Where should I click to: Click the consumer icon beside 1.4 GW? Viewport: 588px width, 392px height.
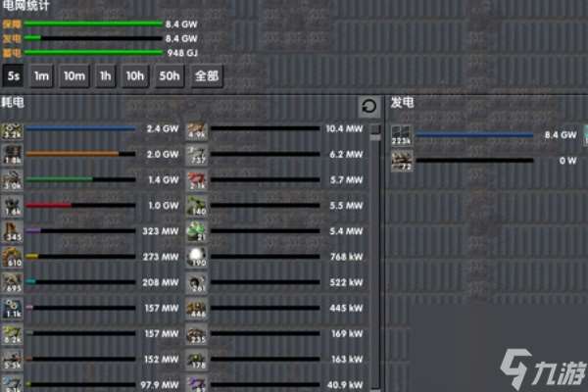pyautogui.click(x=12, y=180)
